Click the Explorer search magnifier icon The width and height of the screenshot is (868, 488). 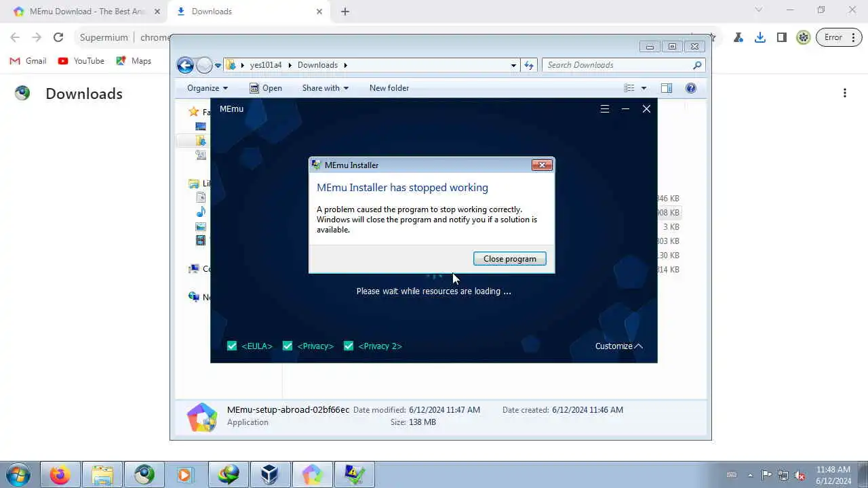pyautogui.click(x=697, y=65)
